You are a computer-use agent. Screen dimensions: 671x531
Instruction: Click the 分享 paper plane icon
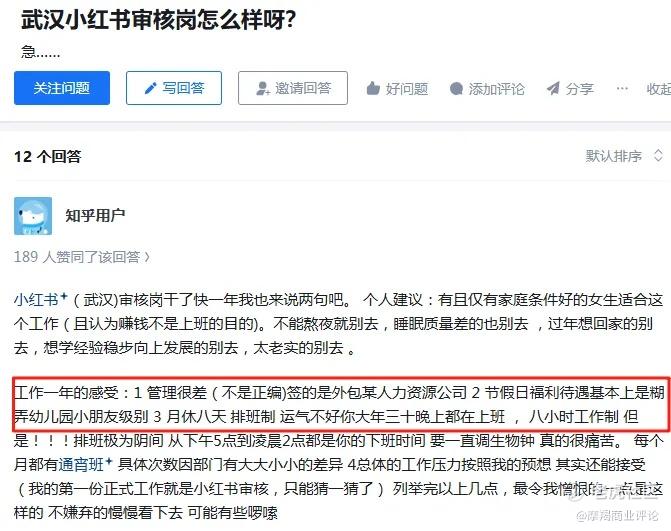(x=553, y=88)
